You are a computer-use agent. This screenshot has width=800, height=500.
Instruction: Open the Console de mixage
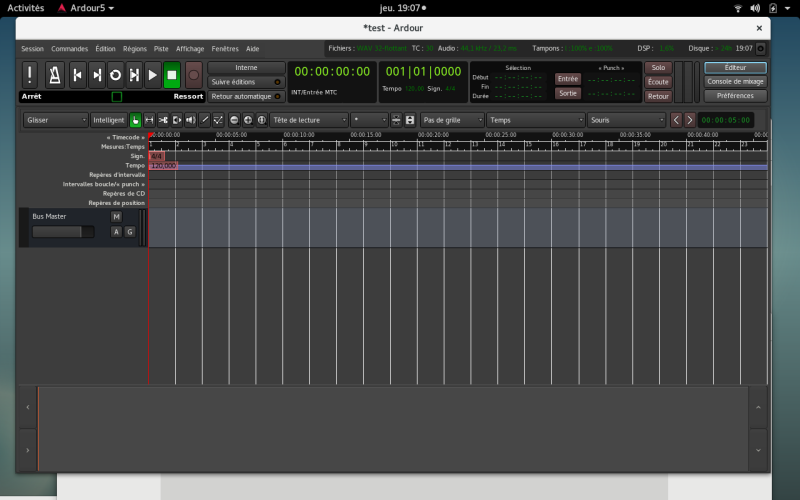pyautogui.click(x=735, y=82)
